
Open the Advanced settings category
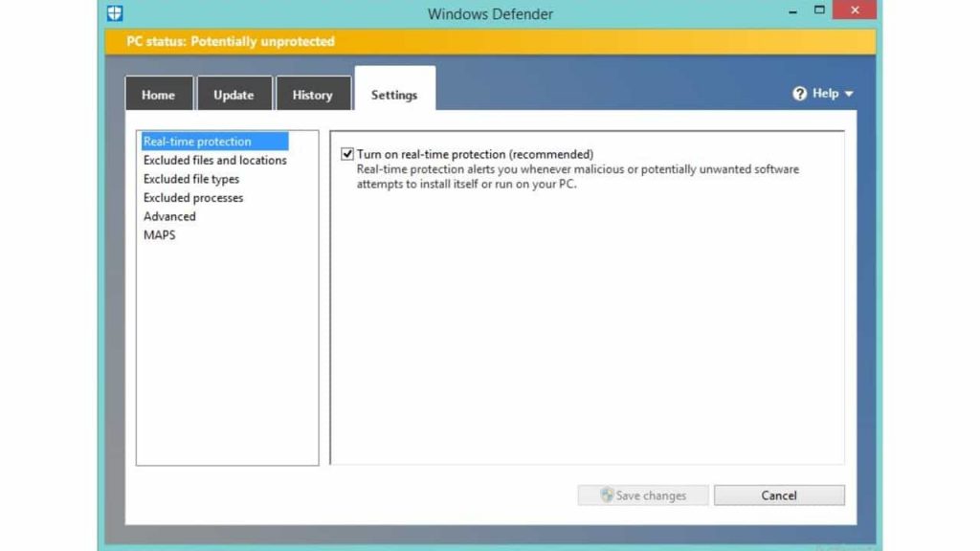pos(169,216)
